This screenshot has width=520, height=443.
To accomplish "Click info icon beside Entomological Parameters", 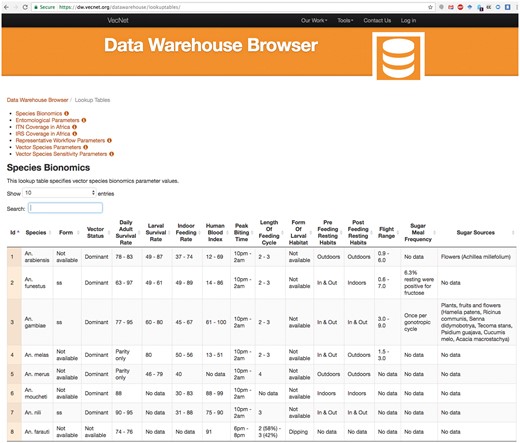I will point(84,120).
